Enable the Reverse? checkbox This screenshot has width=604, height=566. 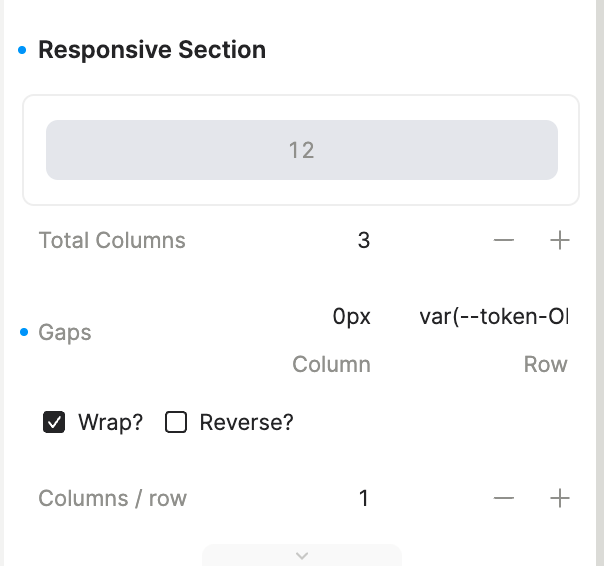[x=176, y=422]
